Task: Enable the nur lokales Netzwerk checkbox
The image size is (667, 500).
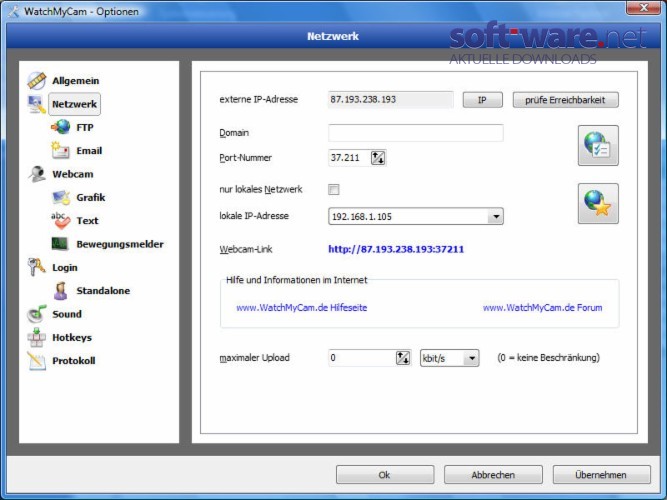Action: pos(334,189)
